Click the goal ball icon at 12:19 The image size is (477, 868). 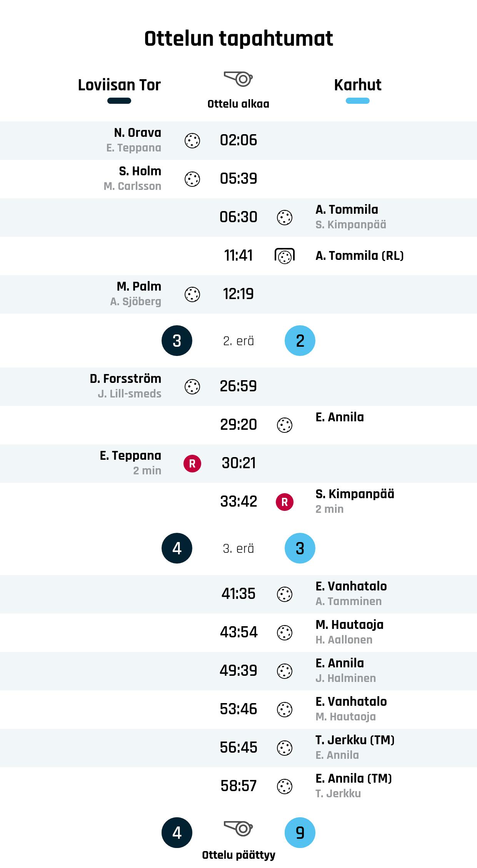click(192, 294)
